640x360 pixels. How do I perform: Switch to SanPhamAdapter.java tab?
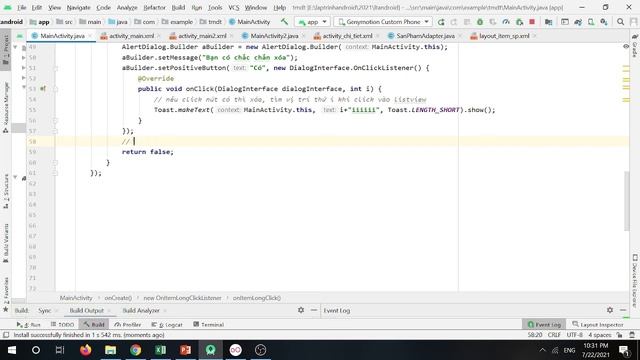coord(425,36)
